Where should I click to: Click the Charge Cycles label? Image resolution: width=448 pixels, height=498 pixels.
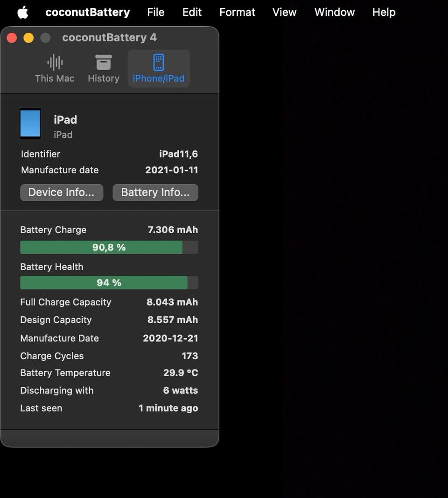click(x=52, y=356)
